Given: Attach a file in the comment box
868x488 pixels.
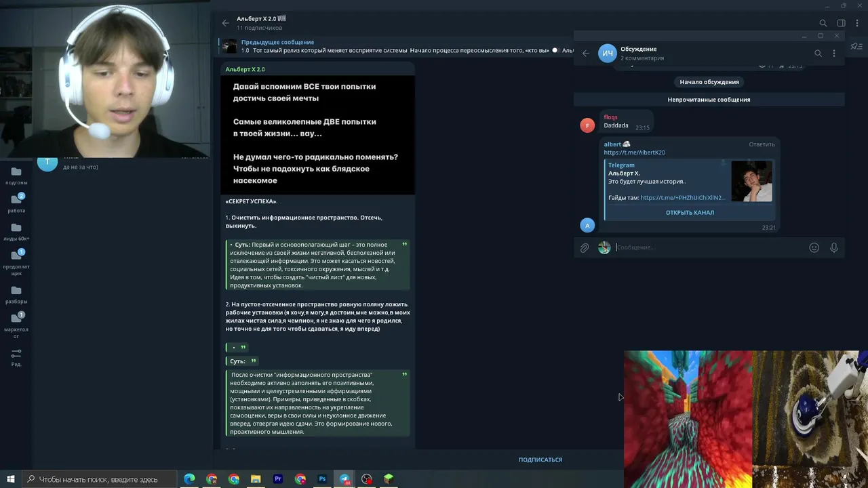Looking at the screenshot, I should pos(585,248).
